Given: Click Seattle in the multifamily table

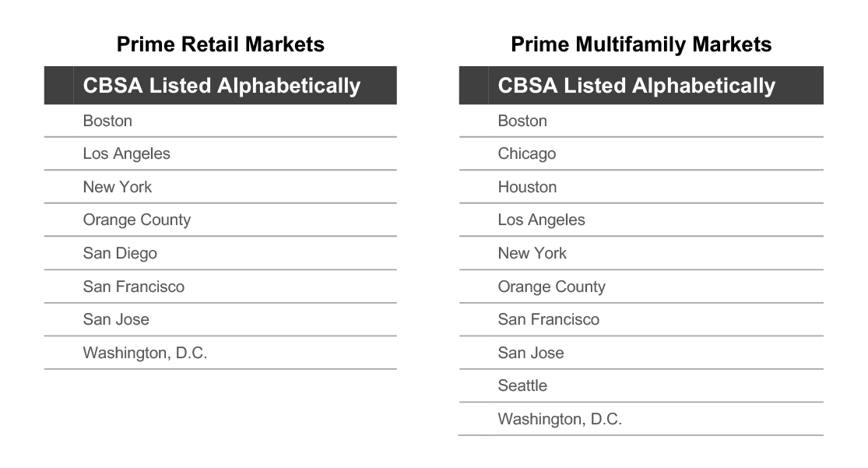Looking at the screenshot, I should coord(522,385).
